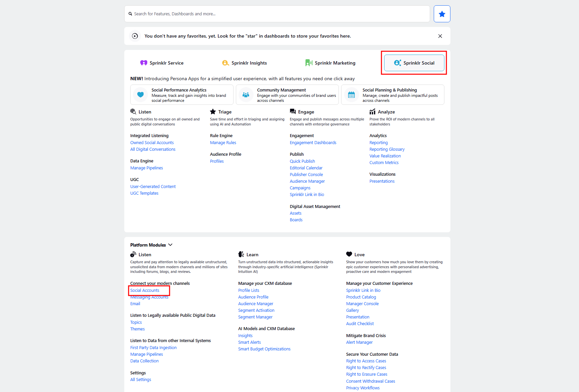Dismiss the favorites notice with X
The width and height of the screenshot is (579, 392).
pos(440,36)
